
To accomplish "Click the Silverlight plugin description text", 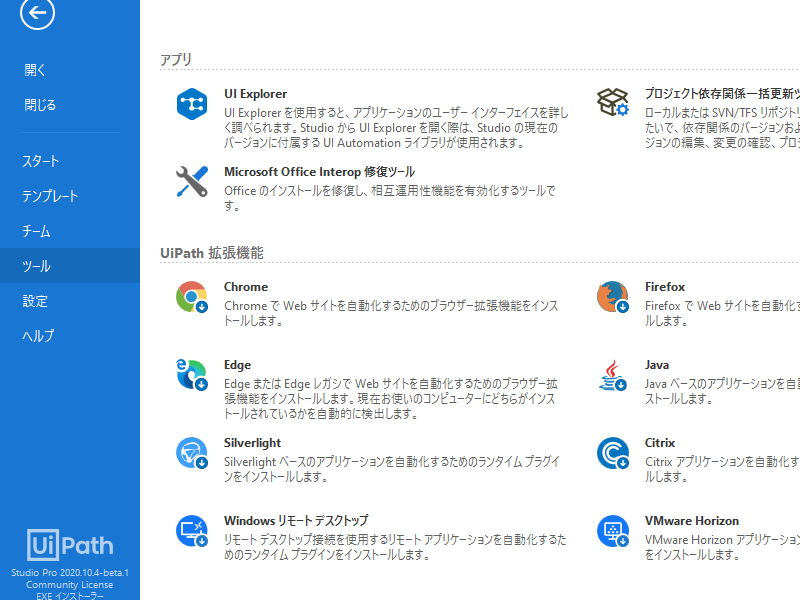I will (392, 469).
